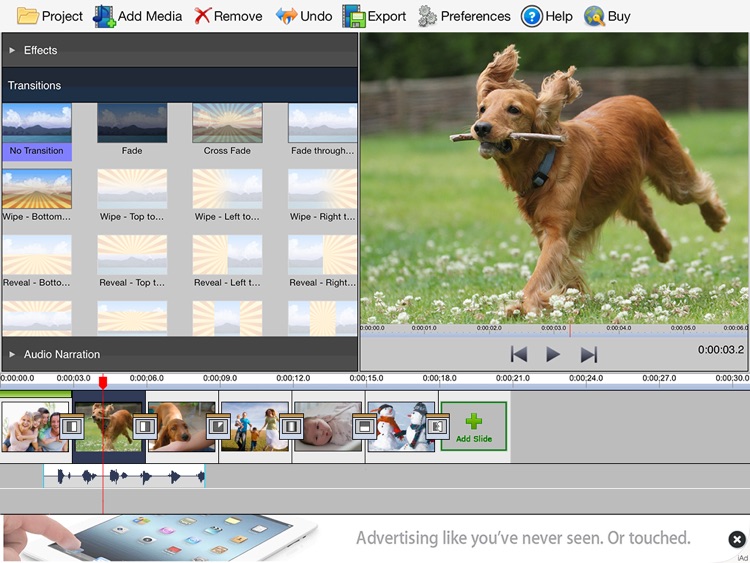This screenshot has width=750, height=563.
Task: Choose Reveal - Top transition
Action: 132,262
